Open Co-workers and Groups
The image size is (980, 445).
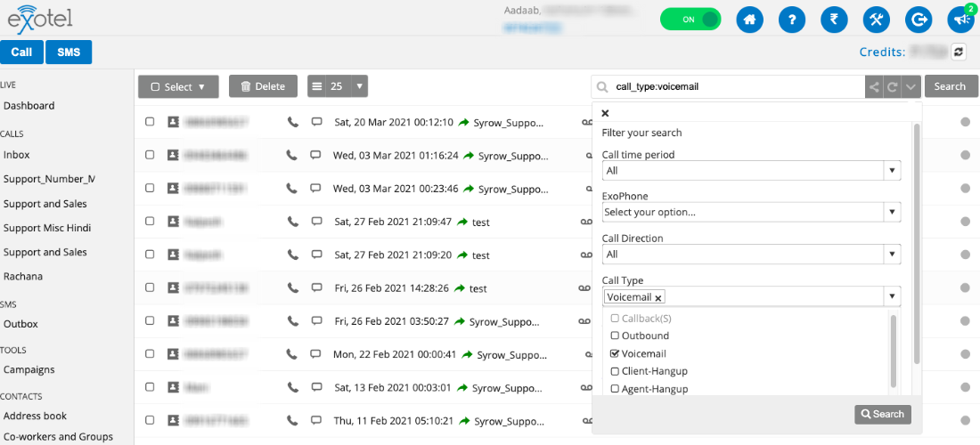pos(58,436)
